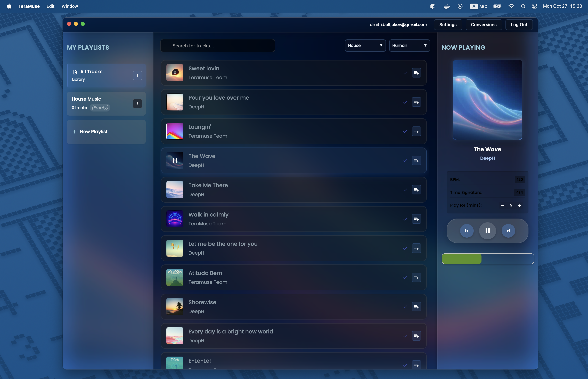Jump to previous track in Now Playing
The image size is (588, 379).
click(467, 231)
